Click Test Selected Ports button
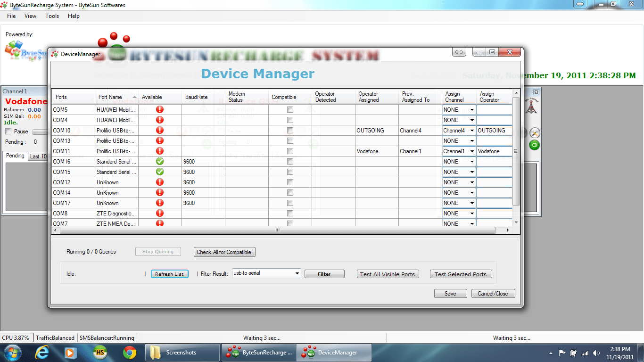Screen dimensions: 644x362 (x=461, y=274)
